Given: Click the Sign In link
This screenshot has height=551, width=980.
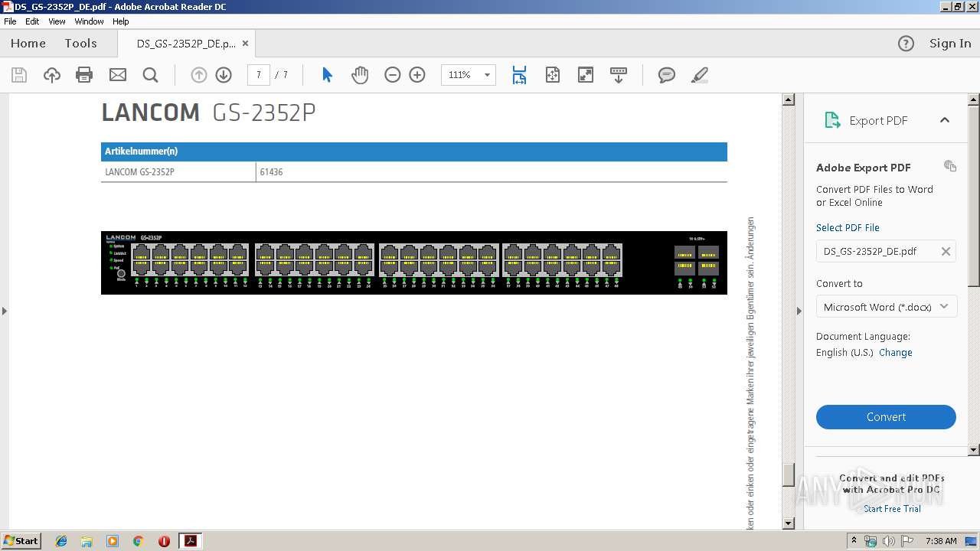Looking at the screenshot, I should (950, 44).
